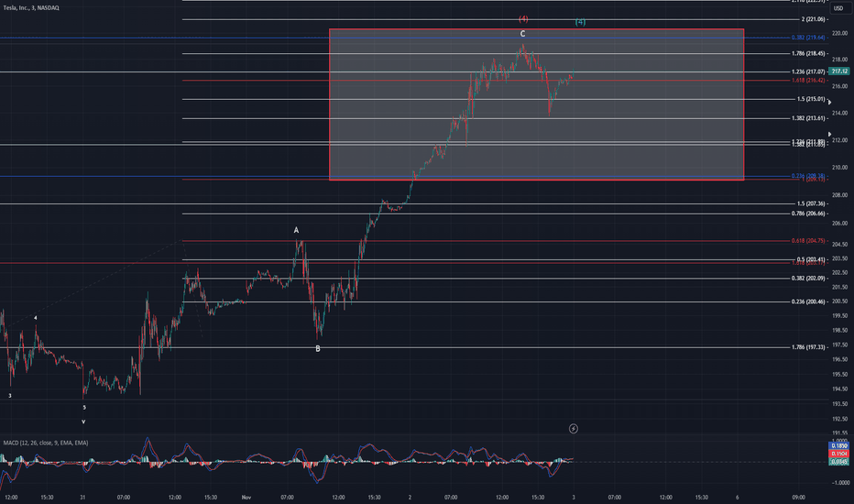The width and height of the screenshot is (854, 504).
Task: Click the 0.786 (206.66) Fibonacci level label
Action: (x=809, y=214)
